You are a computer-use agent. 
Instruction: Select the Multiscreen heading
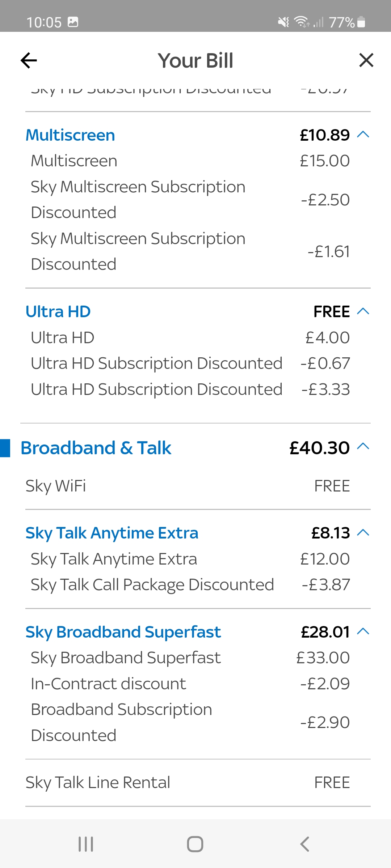[x=70, y=135]
